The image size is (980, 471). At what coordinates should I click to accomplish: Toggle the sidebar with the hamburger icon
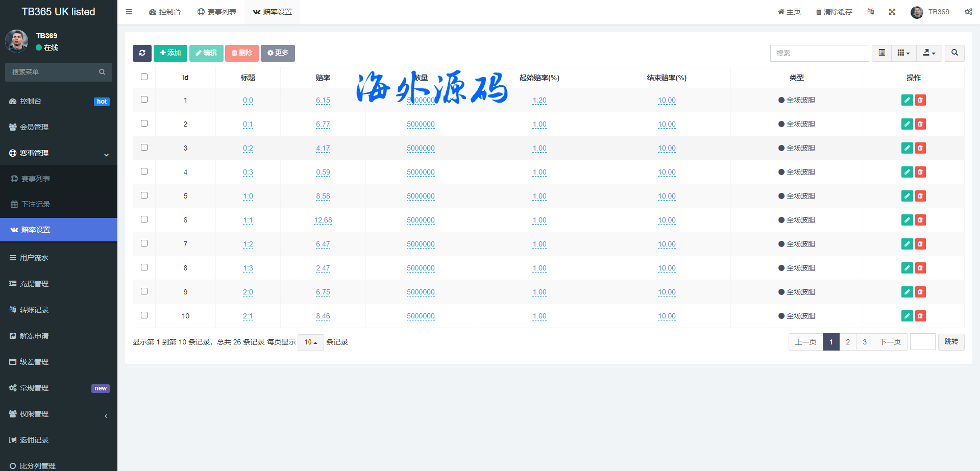pos(129,12)
